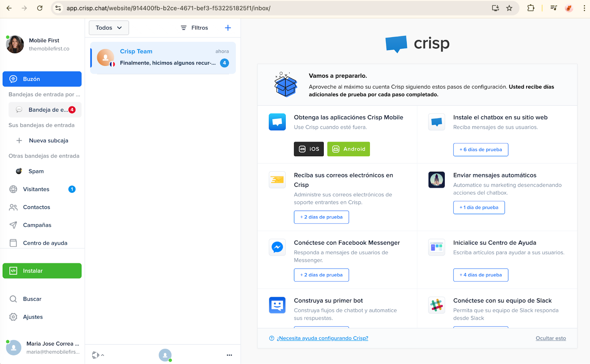590x364 pixels.
Task: Open the Crisp Team conversation
Action: click(x=163, y=58)
